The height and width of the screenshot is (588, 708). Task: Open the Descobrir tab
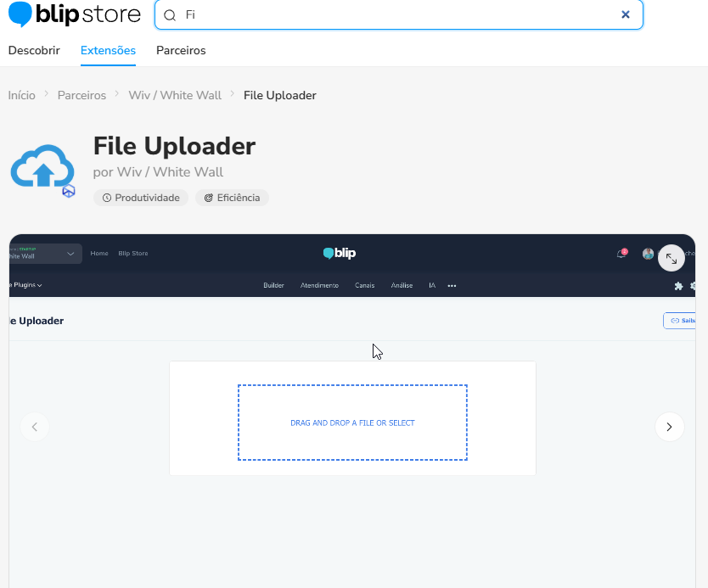34,50
